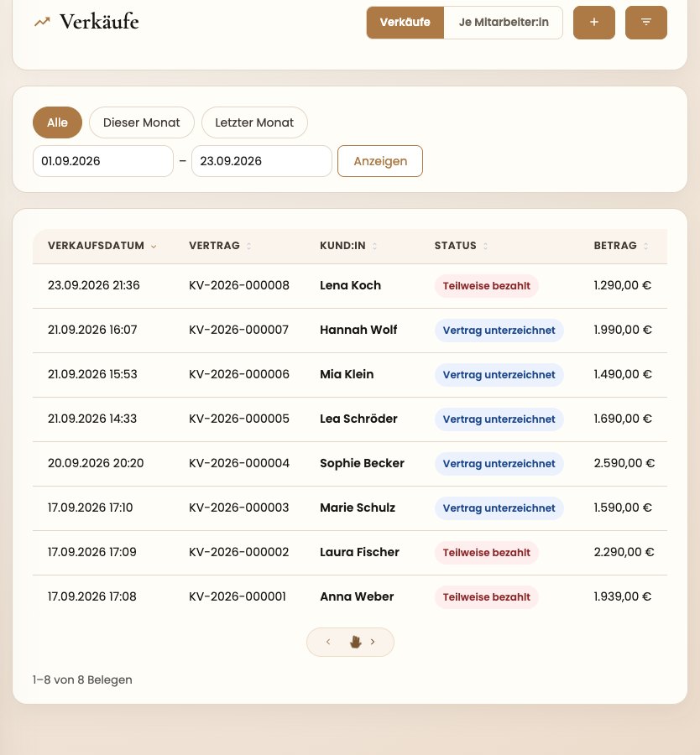Click sale date 17.09.2026 17:10
The image size is (700, 755).
click(x=90, y=508)
